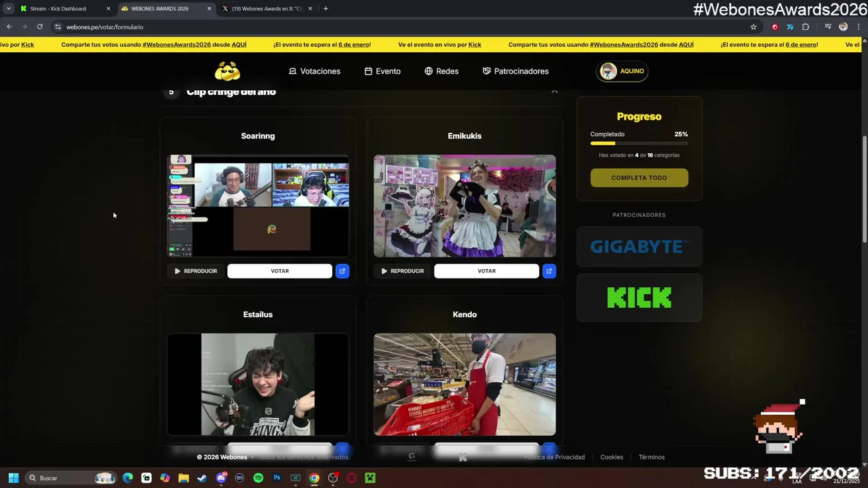Open Discord from the taskbar
Image resolution: width=868 pixels, height=488 pixels.
point(221,478)
